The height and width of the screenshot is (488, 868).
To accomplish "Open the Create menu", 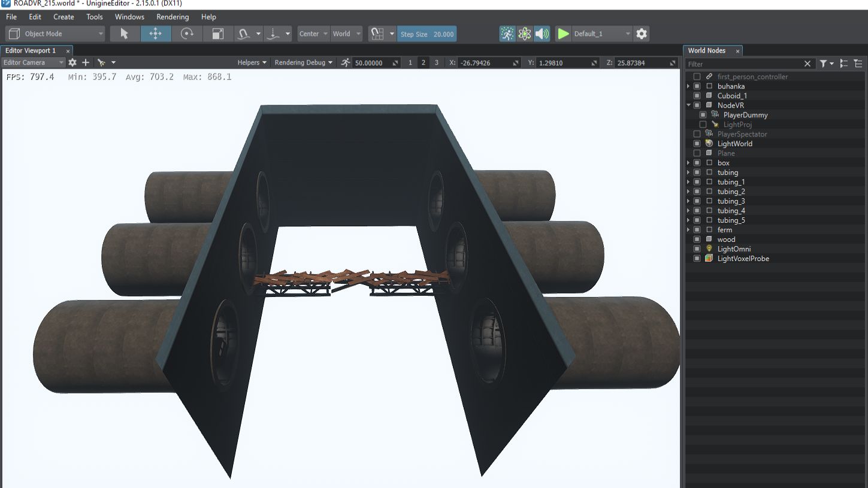I will [x=63, y=17].
